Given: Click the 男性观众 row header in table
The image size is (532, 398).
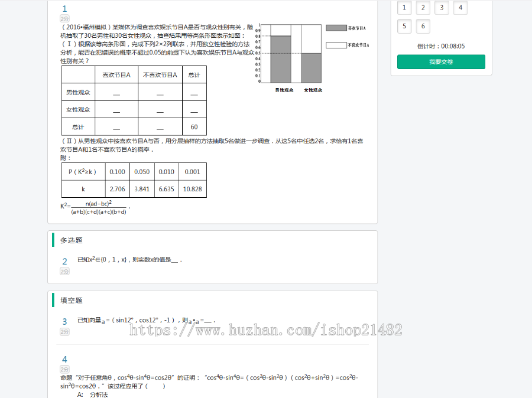Looking at the screenshot, I should 78,92.
